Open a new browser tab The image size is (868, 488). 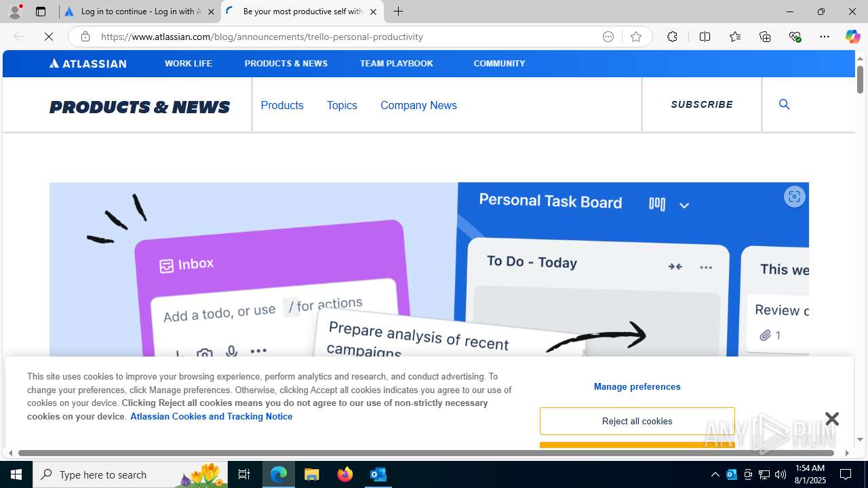coord(399,12)
